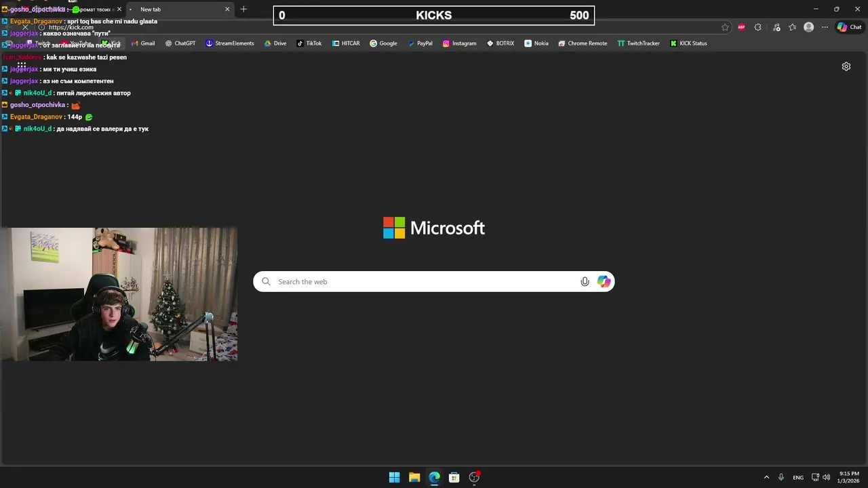Open the Drive bookmark
868x488 pixels.
pos(275,43)
